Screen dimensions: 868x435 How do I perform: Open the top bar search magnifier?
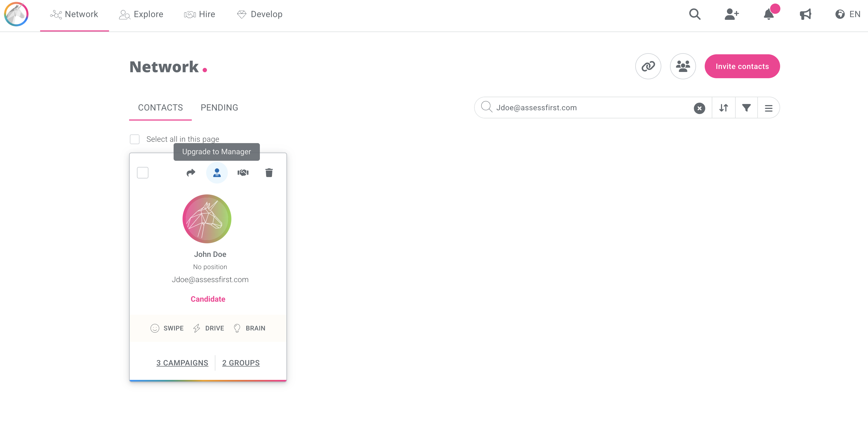[694, 14]
